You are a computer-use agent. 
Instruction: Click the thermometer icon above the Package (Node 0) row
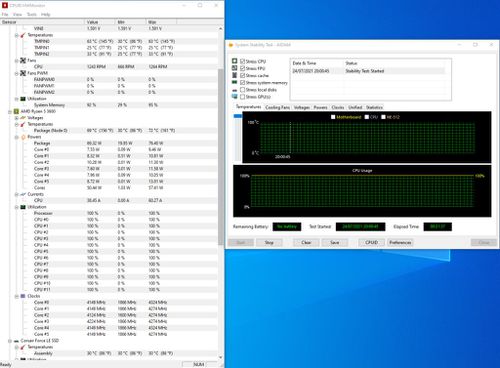[x=23, y=124]
